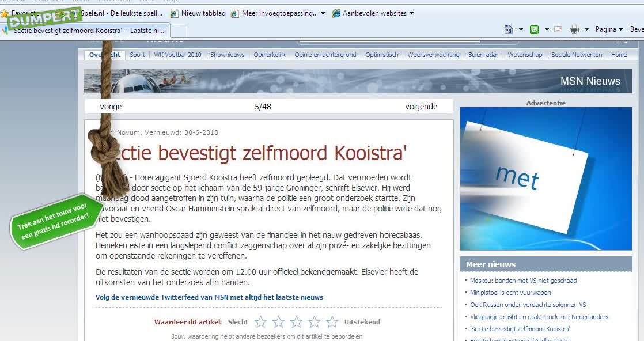
Task: Open Sociale Netwerken section
Action: point(577,55)
